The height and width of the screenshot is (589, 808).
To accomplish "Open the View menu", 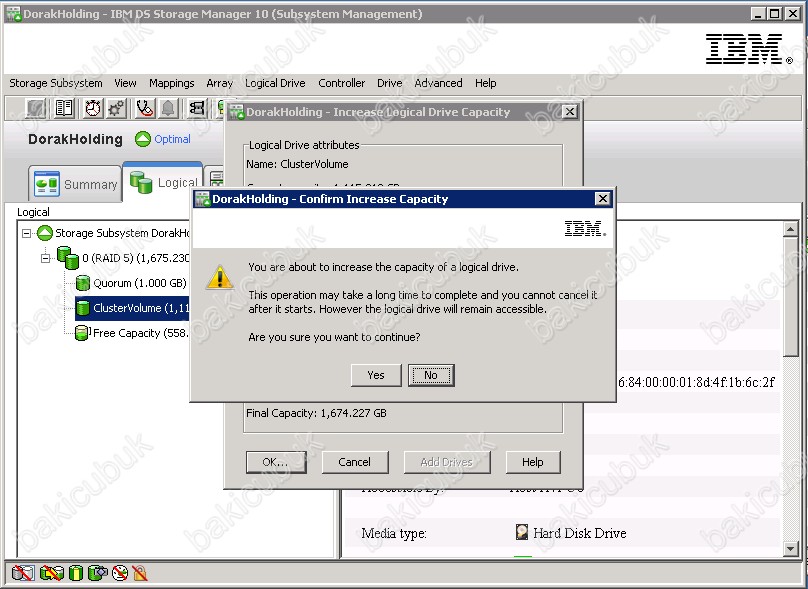I will click(125, 83).
